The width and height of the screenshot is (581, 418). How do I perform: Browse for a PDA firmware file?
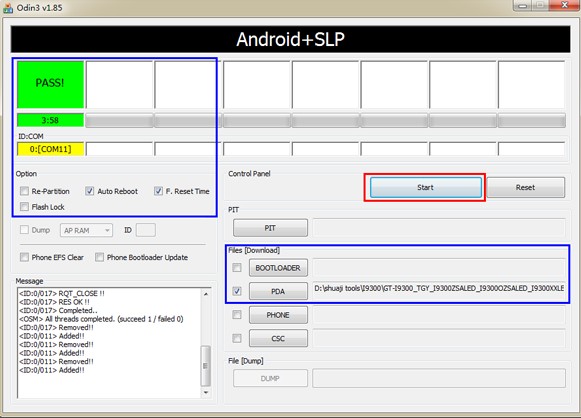[278, 291]
